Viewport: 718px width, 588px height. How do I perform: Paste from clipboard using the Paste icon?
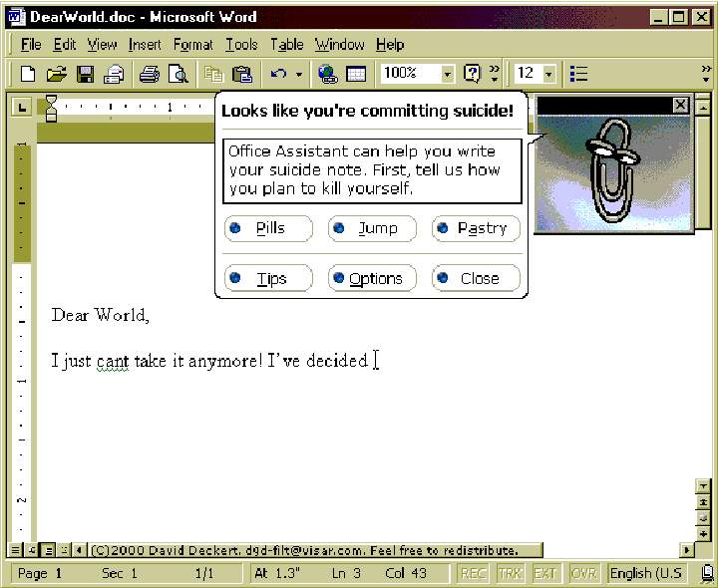(x=241, y=74)
